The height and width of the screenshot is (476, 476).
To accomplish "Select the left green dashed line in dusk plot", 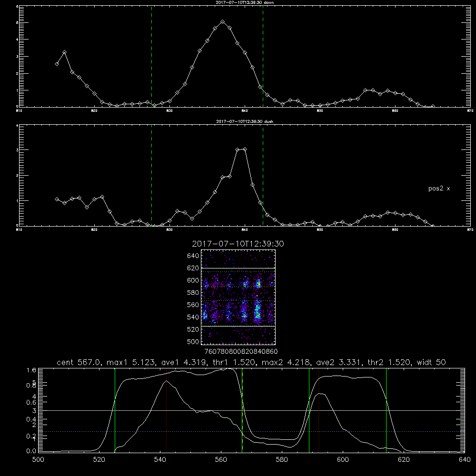I will tap(151, 175).
